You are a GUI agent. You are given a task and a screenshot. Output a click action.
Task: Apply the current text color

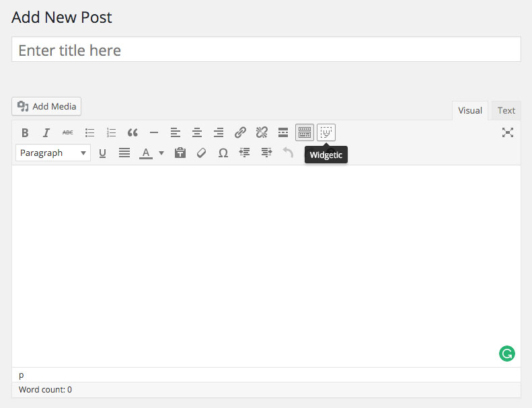coord(146,153)
